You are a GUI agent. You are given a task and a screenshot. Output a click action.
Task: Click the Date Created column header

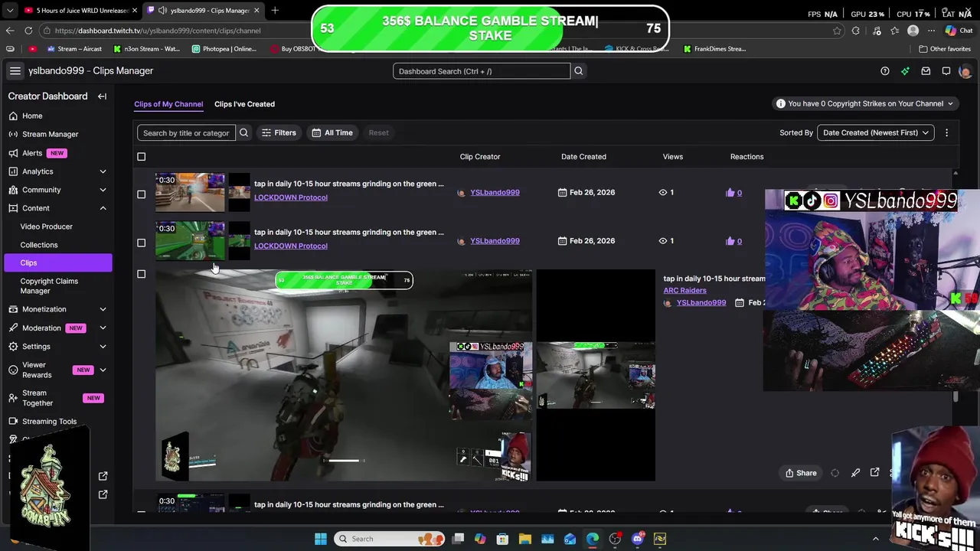(583, 157)
